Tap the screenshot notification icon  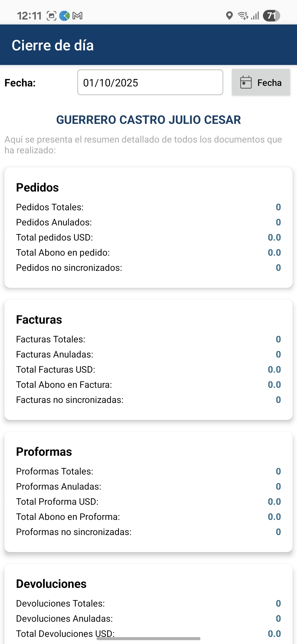pyautogui.click(x=51, y=16)
